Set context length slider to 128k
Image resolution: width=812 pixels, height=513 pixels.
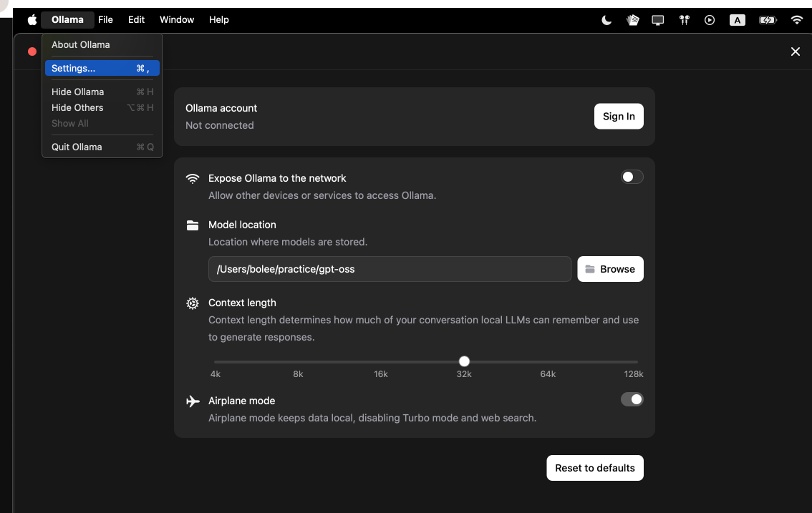coord(637,362)
